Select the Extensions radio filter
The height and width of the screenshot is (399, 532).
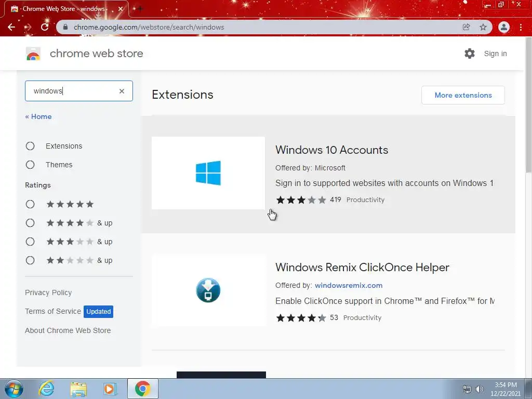pyautogui.click(x=30, y=146)
